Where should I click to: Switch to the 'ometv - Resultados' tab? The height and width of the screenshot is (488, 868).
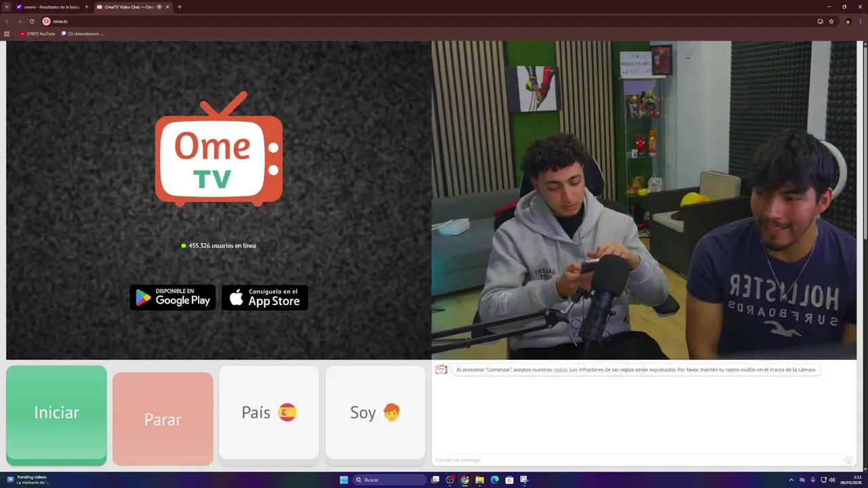tap(52, 7)
